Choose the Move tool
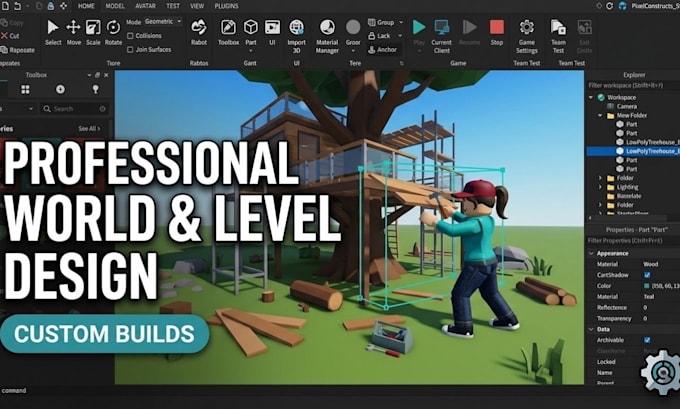The height and width of the screenshot is (409, 680). 73,32
